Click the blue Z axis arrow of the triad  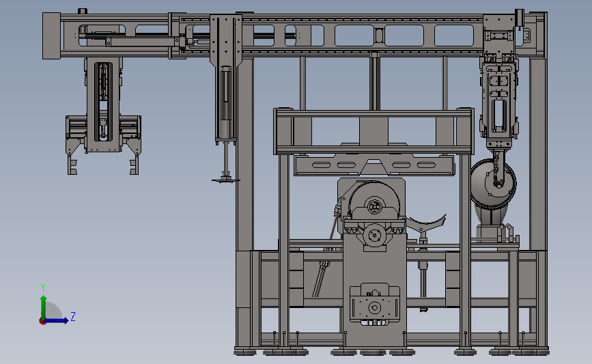coord(56,320)
